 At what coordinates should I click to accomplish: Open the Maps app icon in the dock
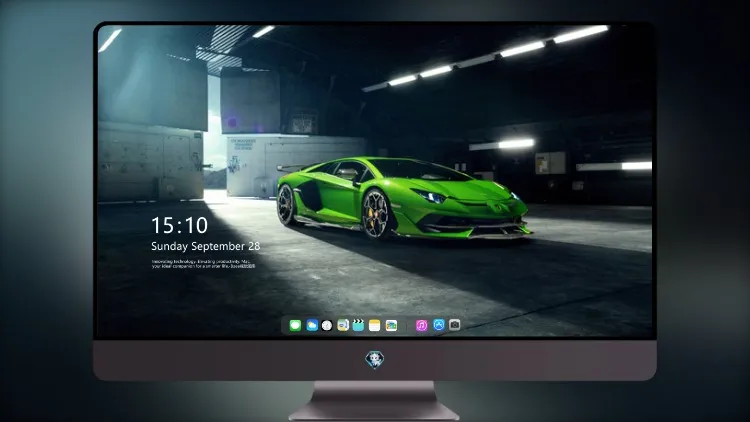tap(343, 325)
